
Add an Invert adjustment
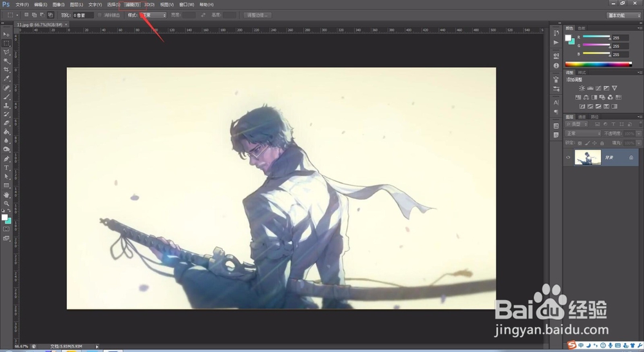[582, 106]
